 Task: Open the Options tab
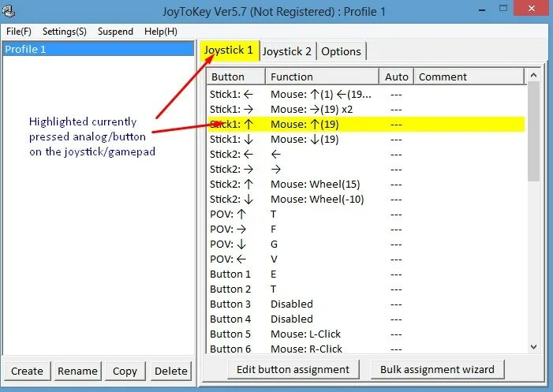341,52
